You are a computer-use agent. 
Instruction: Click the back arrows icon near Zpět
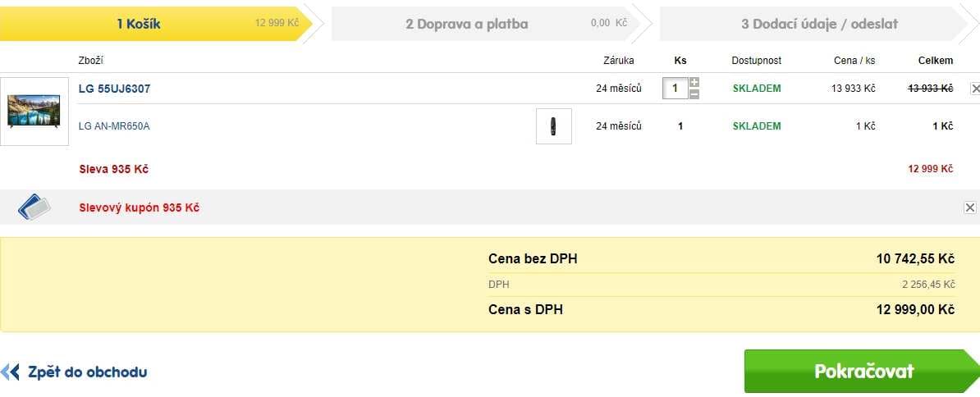coord(10,372)
